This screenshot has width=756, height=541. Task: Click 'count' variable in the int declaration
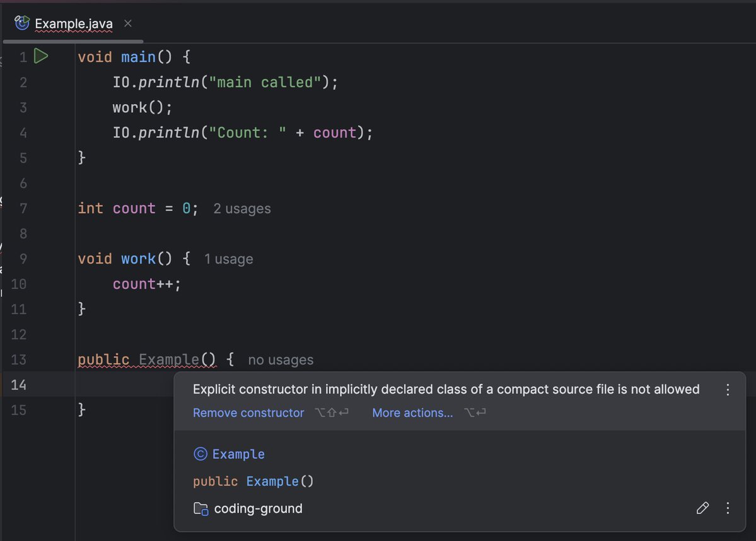pos(134,208)
